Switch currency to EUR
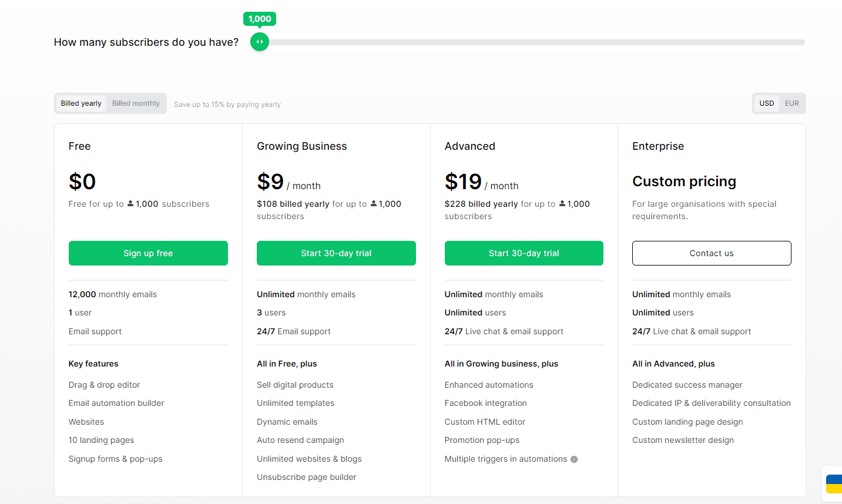Viewport: 842px width, 504px height. (791, 103)
